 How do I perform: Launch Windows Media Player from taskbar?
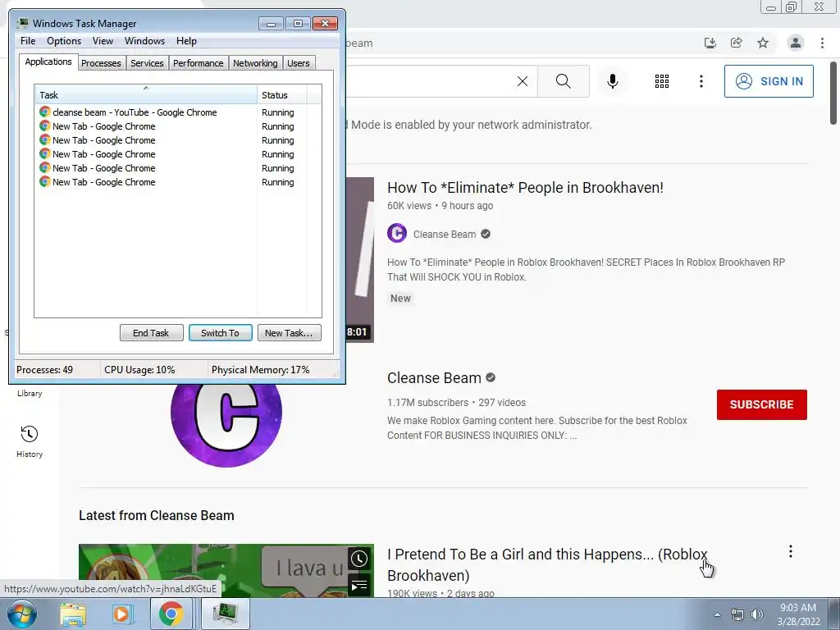pyautogui.click(x=121, y=614)
